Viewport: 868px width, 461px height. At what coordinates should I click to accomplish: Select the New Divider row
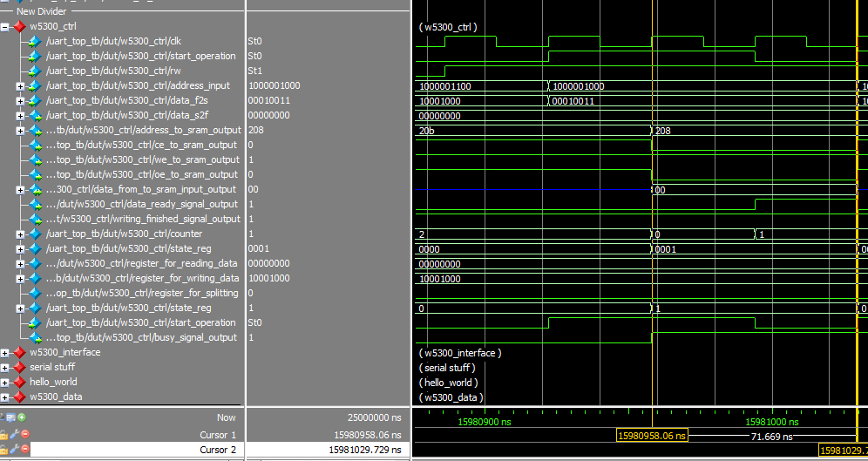42,11
